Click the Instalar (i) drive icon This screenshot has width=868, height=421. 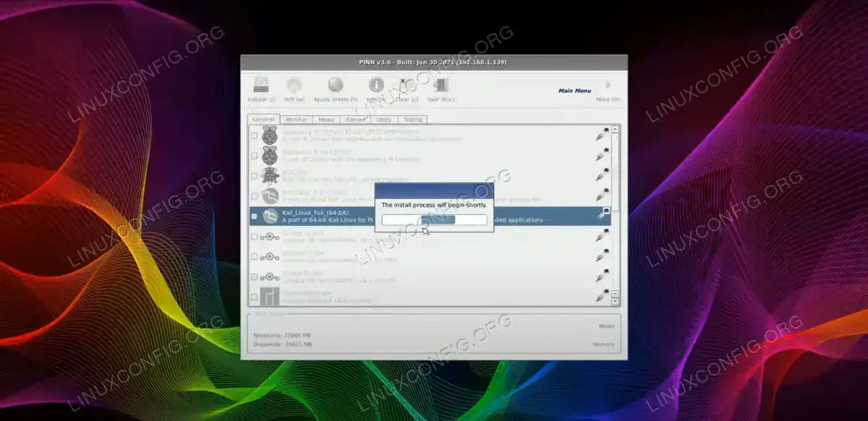262,85
